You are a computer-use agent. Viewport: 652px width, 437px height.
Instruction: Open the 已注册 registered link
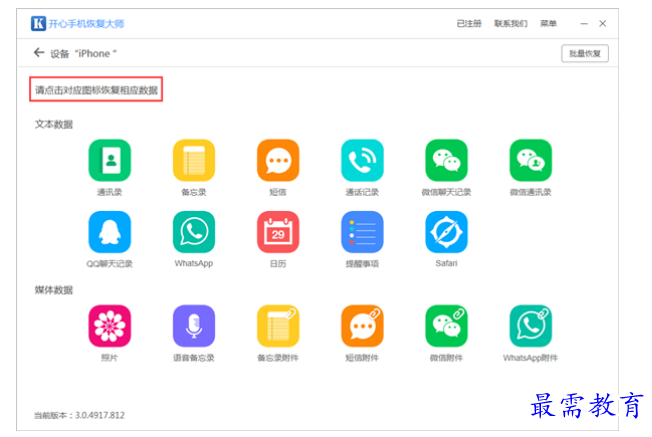point(469,23)
